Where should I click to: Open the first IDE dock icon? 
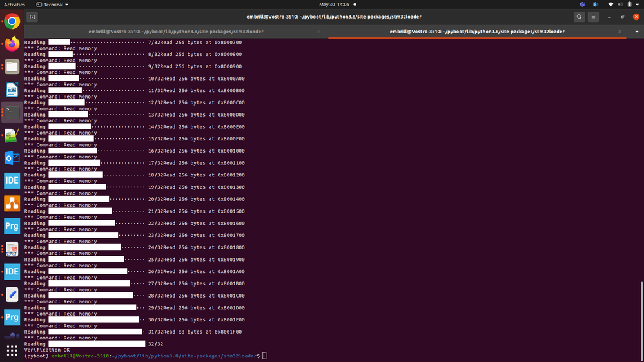tap(12, 180)
